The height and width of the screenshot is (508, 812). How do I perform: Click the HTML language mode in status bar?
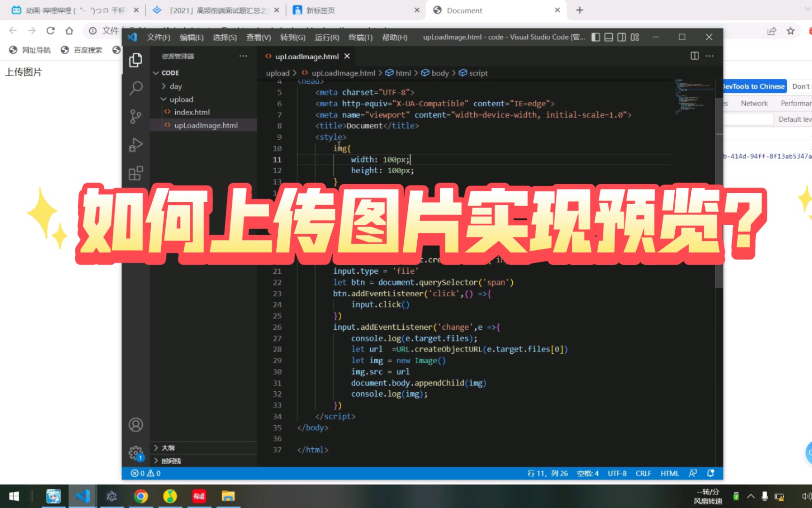click(670, 473)
